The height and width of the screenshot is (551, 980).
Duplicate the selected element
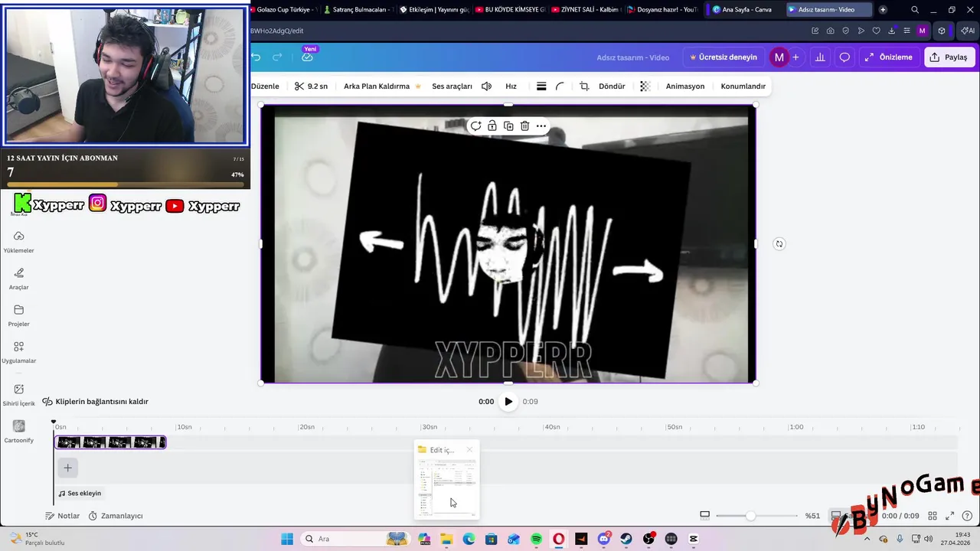[508, 126]
